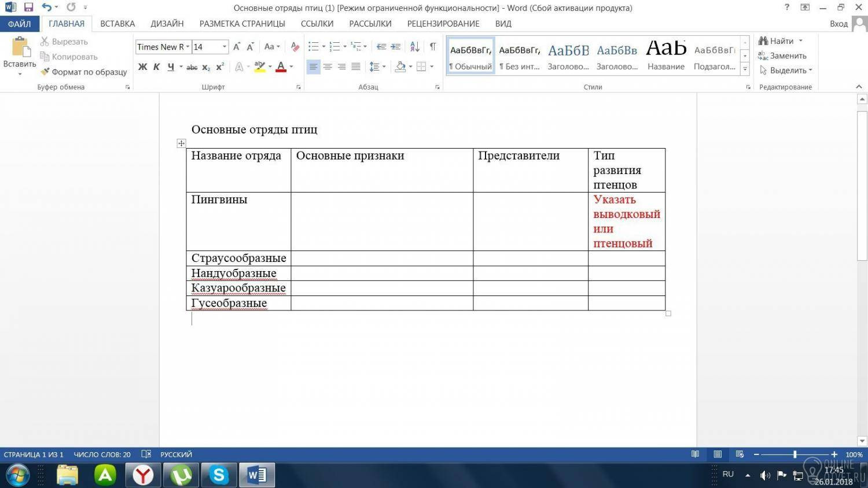Show paragraph marks ¶
The height and width of the screenshot is (488, 868).
point(433,47)
